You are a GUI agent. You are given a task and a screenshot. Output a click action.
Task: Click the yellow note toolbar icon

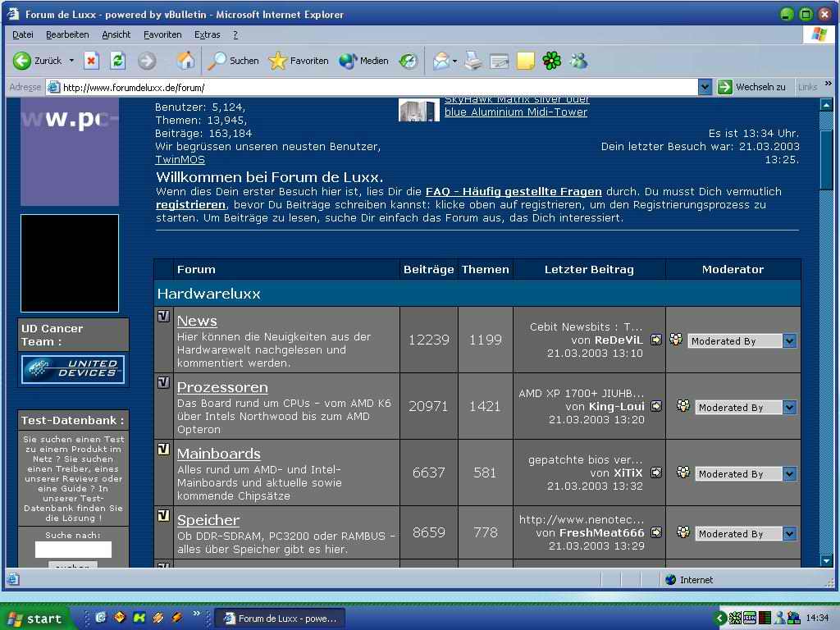coord(526,61)
